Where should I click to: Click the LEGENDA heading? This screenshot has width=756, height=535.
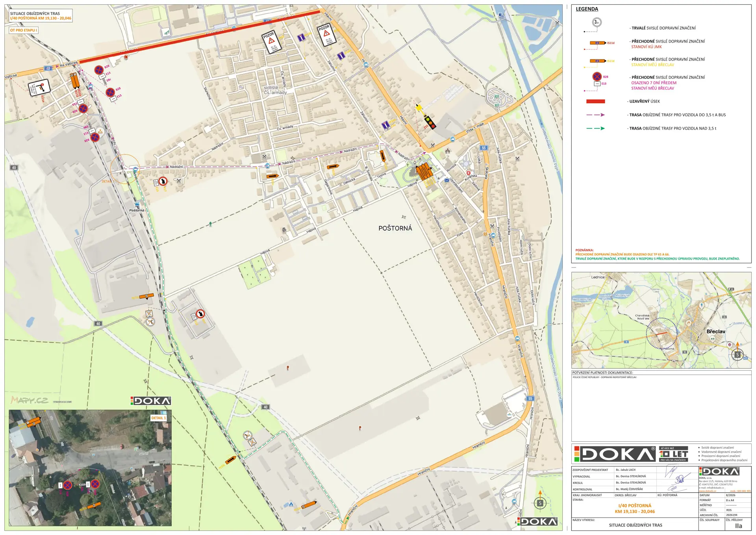pyautogui.click(x=587, y=9)
